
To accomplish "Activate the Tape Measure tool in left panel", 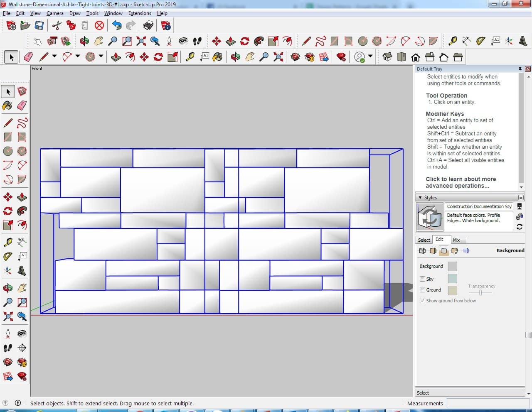I will point(8,242).
